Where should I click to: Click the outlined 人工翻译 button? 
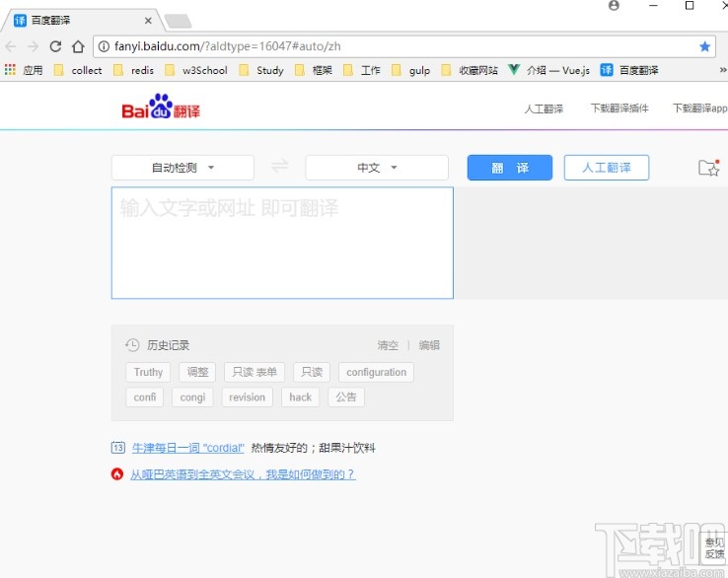[607, 168]
